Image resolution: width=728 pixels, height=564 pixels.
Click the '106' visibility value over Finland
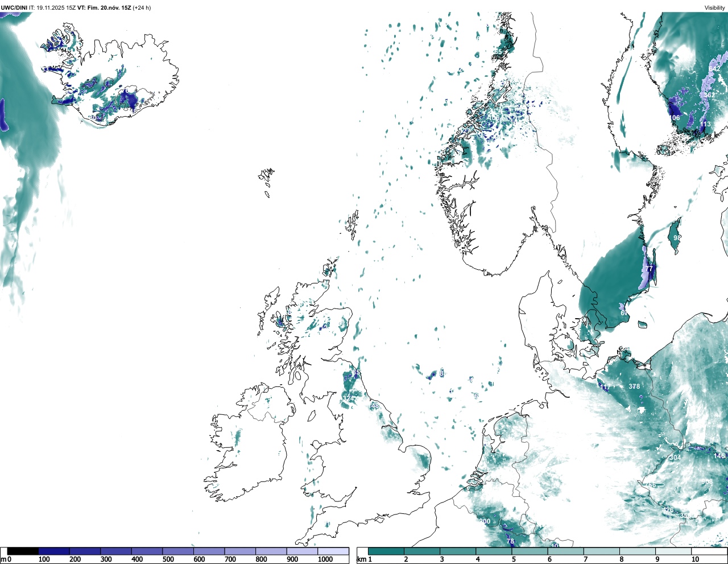pyautogui.click(x=674, y=118)
